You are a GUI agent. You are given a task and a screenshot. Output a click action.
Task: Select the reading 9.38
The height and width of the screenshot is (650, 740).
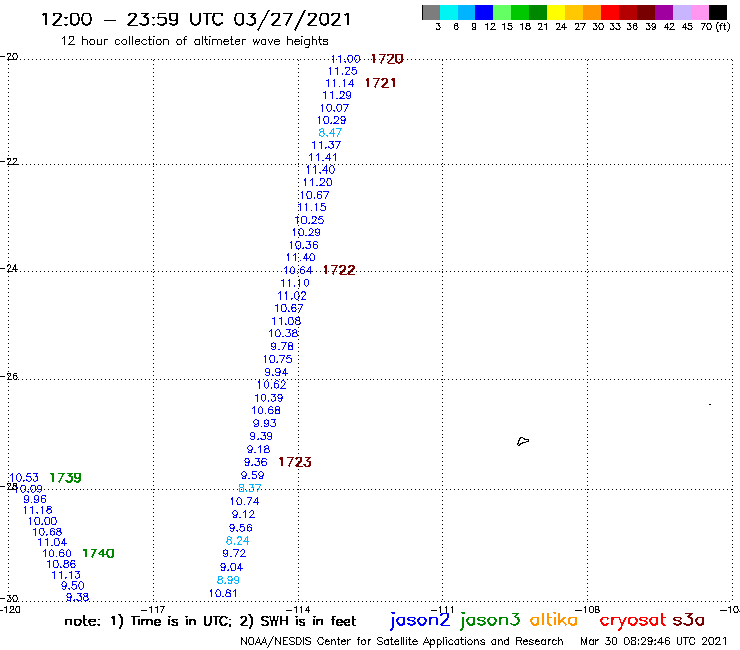77,598
